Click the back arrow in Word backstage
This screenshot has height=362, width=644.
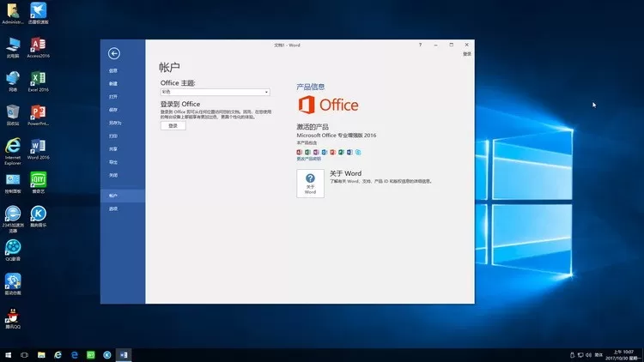click(x=113, y=53)
